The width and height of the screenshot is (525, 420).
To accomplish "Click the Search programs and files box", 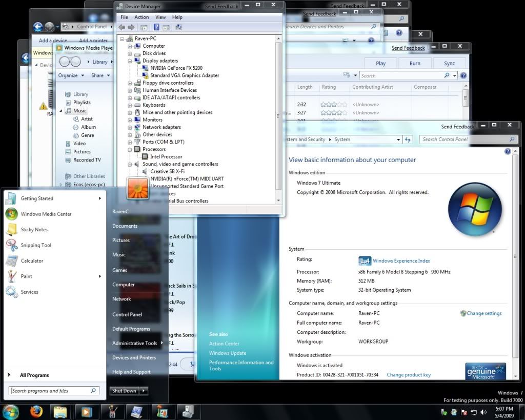I will pyautogui.click(x=50, y=391).
